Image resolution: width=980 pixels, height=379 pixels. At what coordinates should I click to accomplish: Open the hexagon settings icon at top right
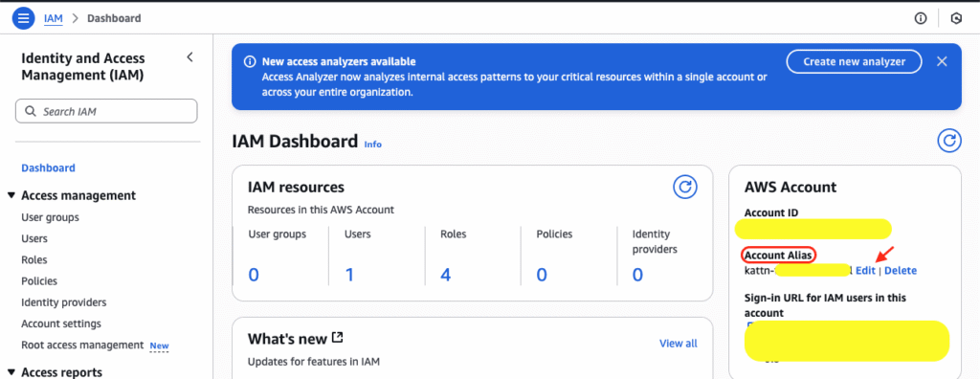click(956, 19)
